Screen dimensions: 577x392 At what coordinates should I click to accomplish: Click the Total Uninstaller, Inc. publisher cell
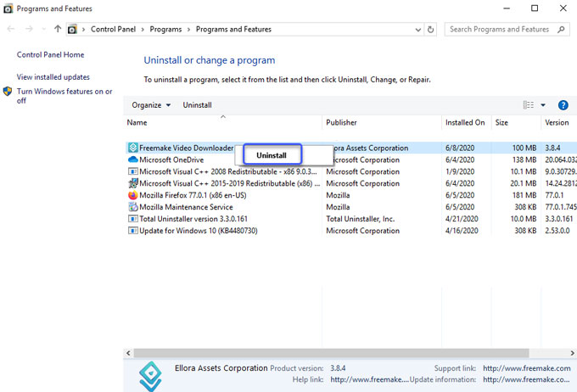[x=361, y=219]
